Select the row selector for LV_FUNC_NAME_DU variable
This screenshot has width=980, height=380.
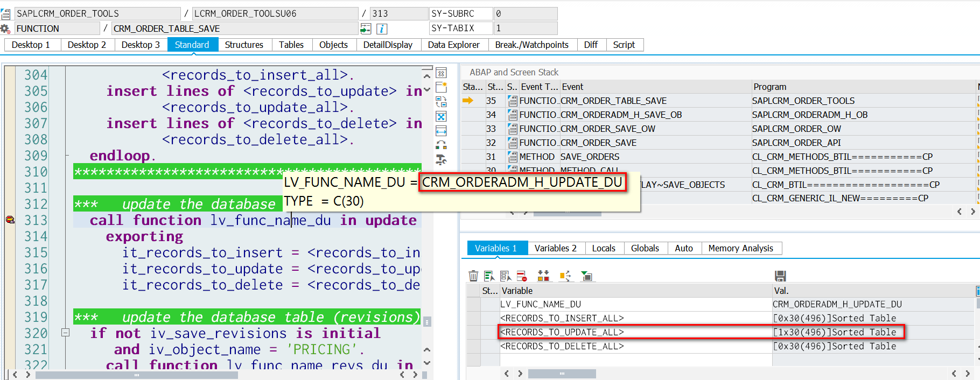pyautogui.click(x=474, y=304)
